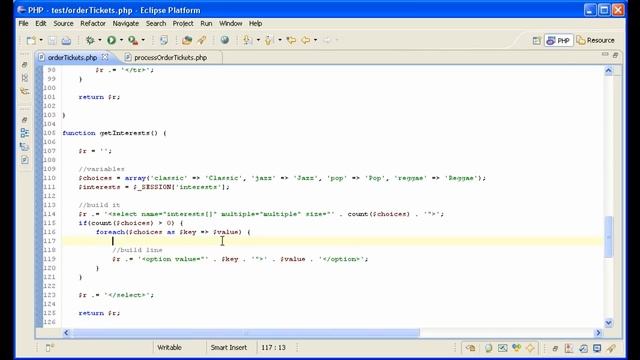This screenshot has height=360, width=640.
Task: Open the Debug dropdown arrow
Action: click(100, 40)
